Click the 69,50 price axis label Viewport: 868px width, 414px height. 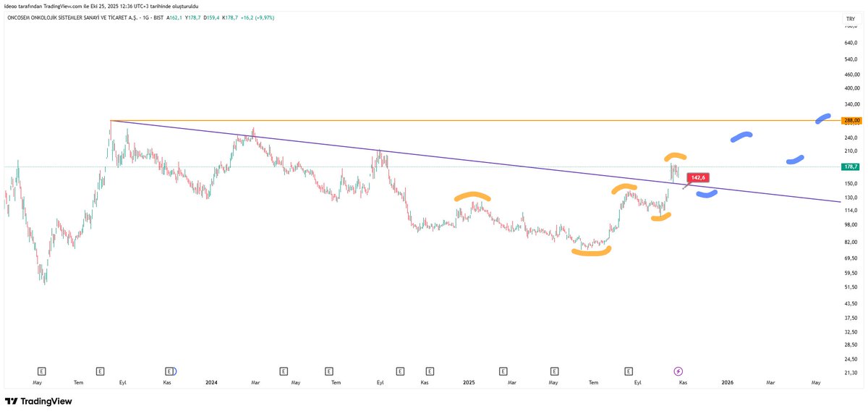(851, 258)
